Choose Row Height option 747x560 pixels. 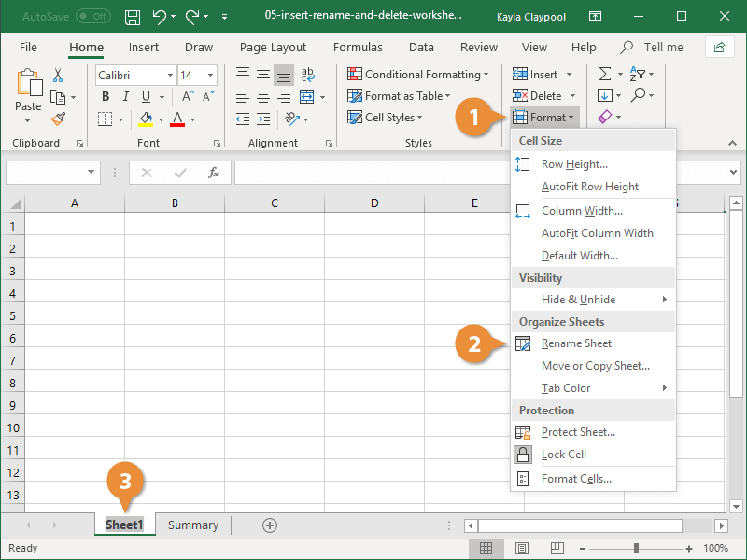(x=593, y=164)
